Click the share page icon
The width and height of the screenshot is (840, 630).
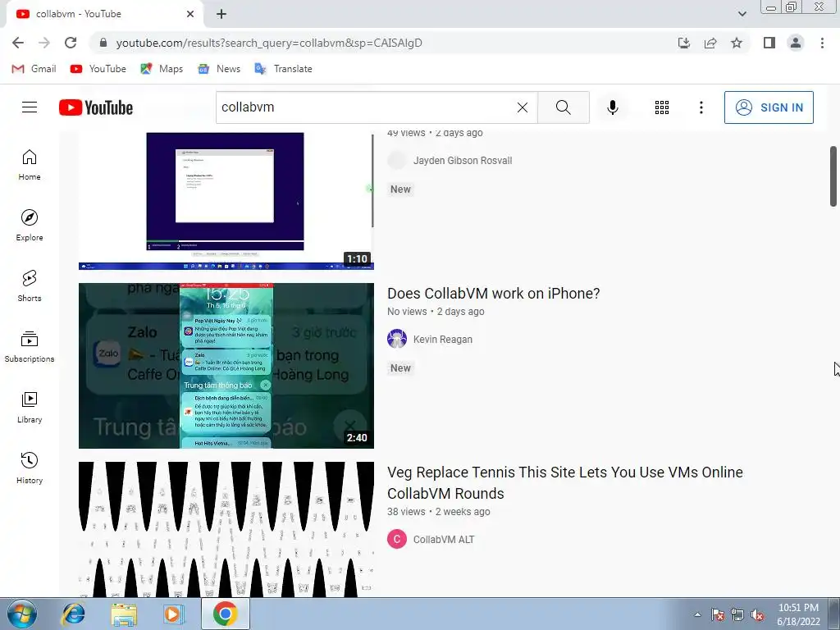(710, 43)
